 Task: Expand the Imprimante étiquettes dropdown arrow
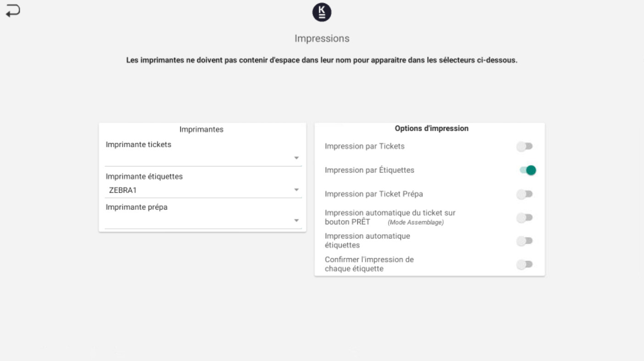(296, 190)
